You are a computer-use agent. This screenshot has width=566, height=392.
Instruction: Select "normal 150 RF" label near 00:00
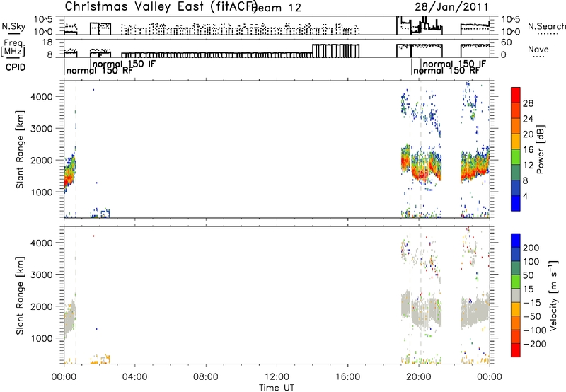tap(99, 70)
